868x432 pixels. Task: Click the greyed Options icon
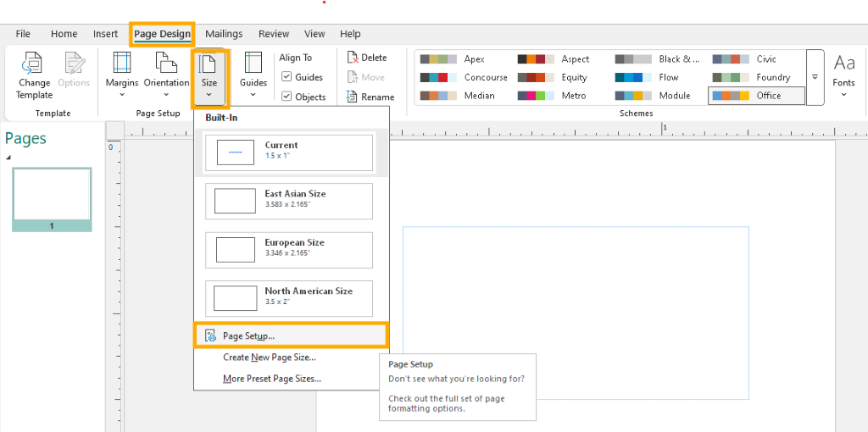tap(74, 63)
